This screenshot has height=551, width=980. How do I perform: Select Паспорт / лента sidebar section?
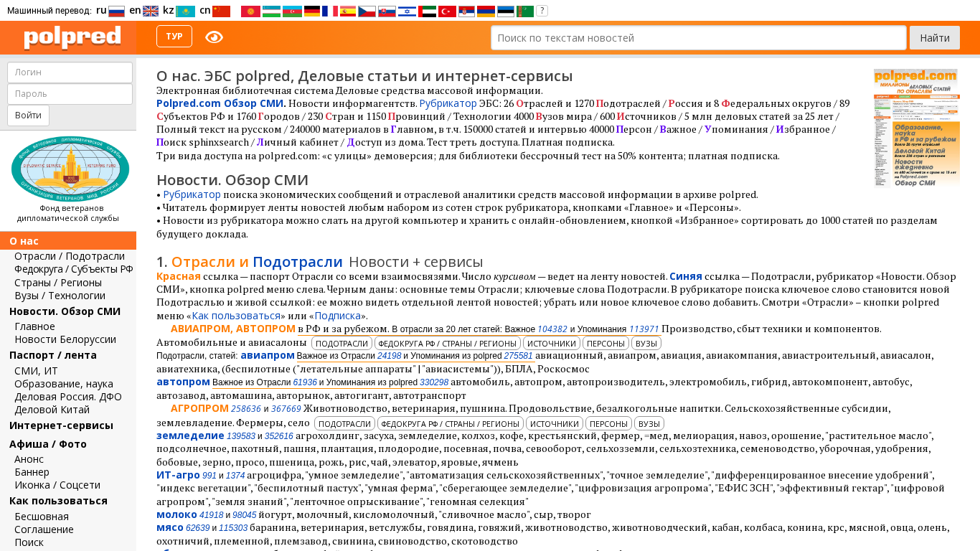pos(53,355)
